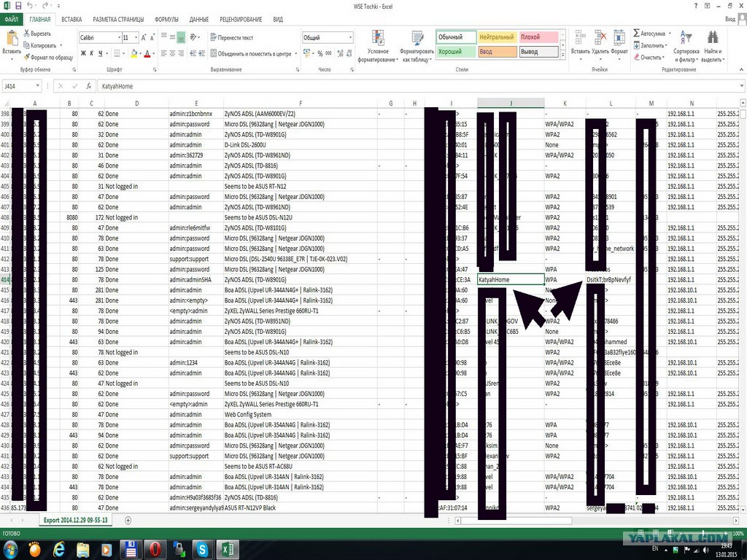Screen dimensions: 747x560
Task: Apply the Хороший cell style
Action: 457,52
